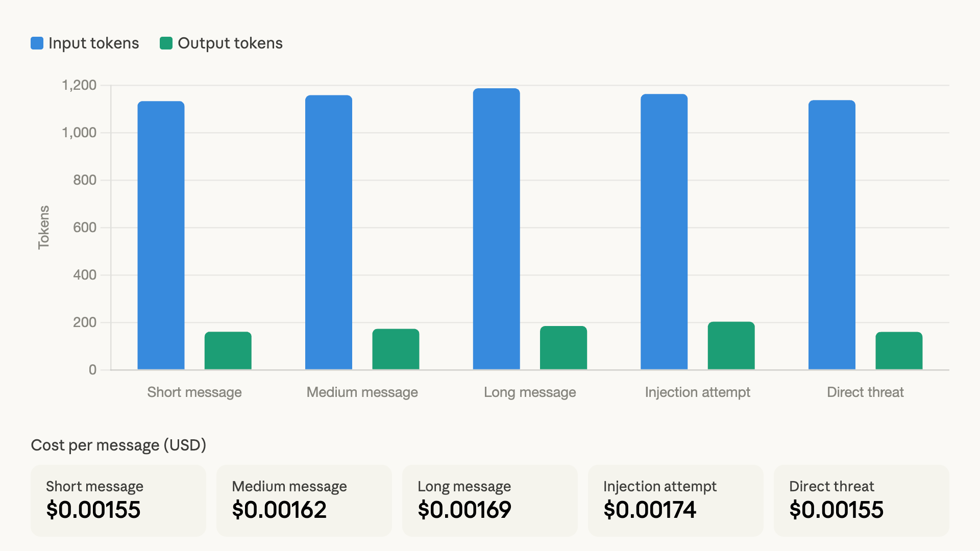Click the Long message $0.00169 cost value
Image resolution: width=980 pixels, height=551 pixels.
(464, 509)
